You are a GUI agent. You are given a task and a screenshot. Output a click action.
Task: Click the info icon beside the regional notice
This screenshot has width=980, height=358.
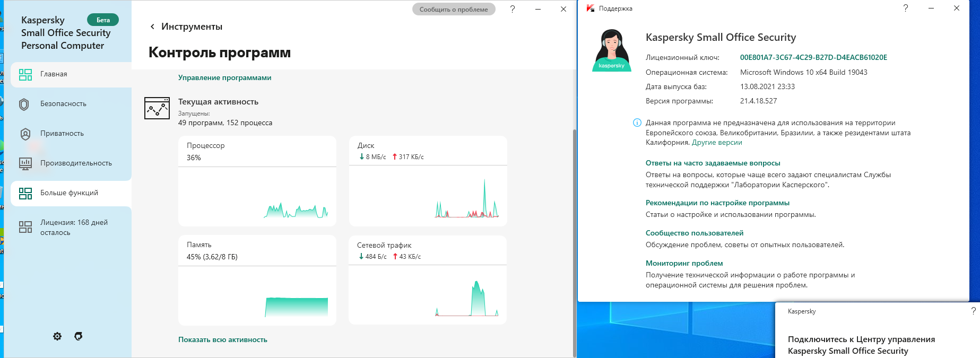point(637,123)
